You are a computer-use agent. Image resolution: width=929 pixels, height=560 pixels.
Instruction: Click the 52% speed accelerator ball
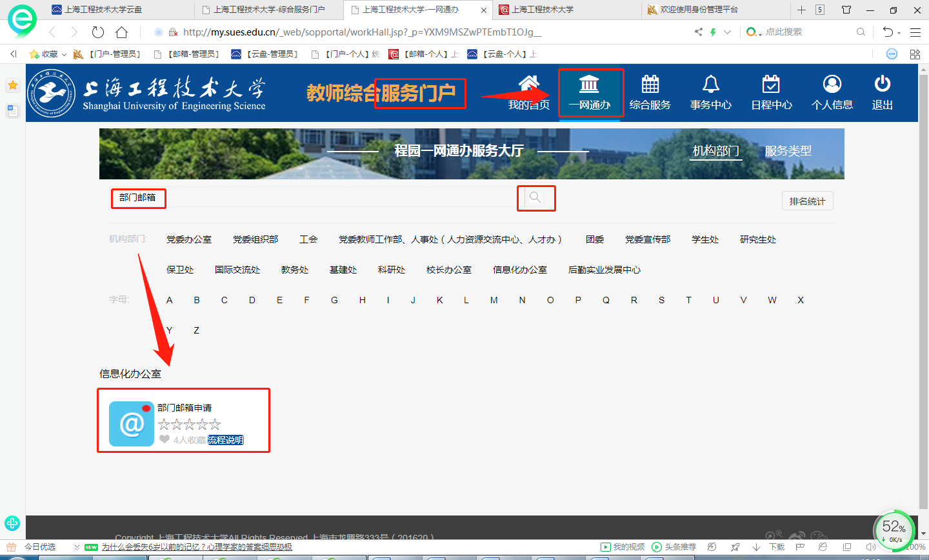895,530
